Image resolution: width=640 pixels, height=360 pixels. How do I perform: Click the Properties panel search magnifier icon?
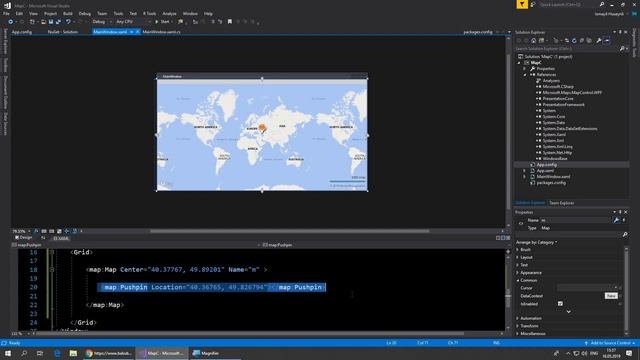point(625,235)
